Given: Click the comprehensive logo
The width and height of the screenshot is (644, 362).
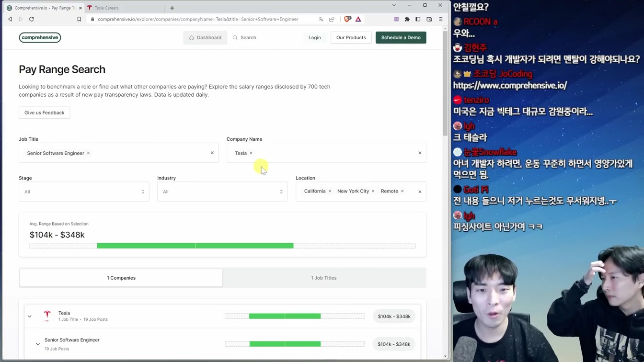Looking at the screenshot, I should [x=40, y=37].
